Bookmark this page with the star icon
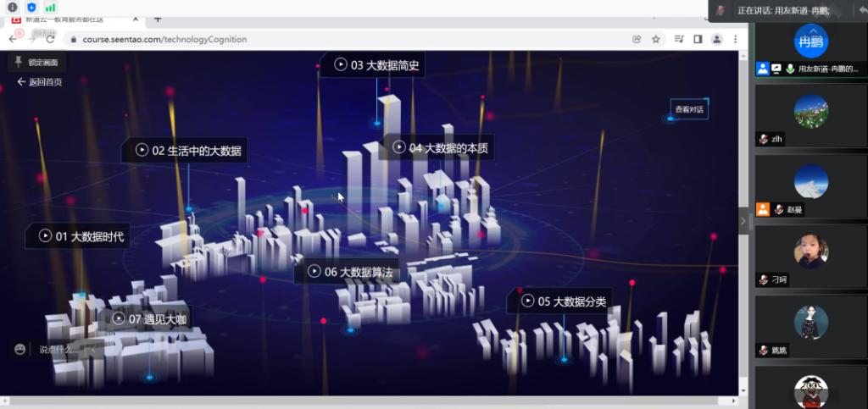Image resolution: width=868 pixels, height=409 pixels. (655, 39)
